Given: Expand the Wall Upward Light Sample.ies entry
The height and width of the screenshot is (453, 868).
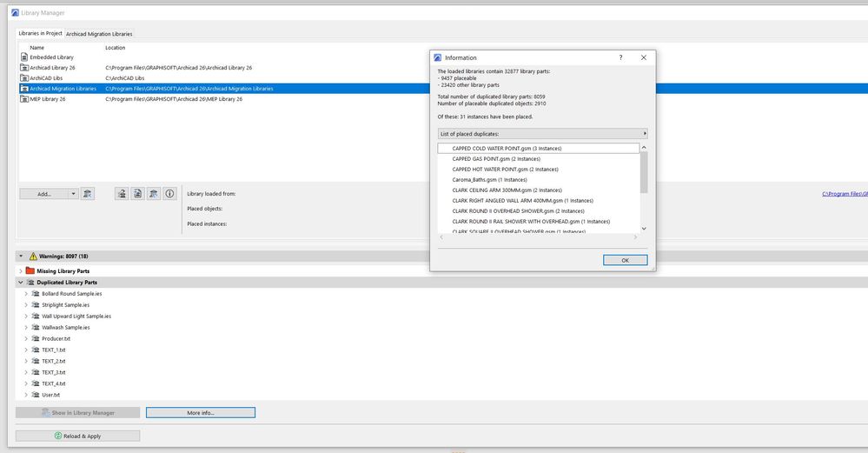Looking at the screenshot, I should pyautogui.click(x=26, y=316).
